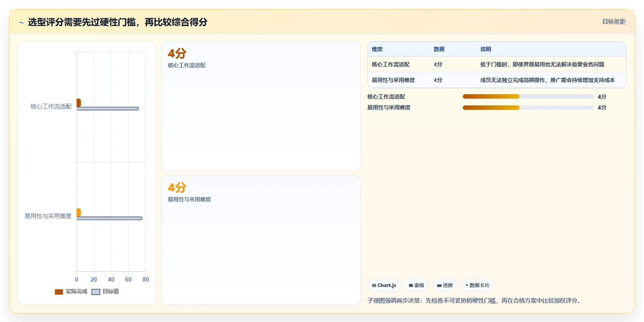The width and height of the screenshot is (644, 322).
Task: Click the 数据卡片 tag chip
Action: tap(478, 285)
